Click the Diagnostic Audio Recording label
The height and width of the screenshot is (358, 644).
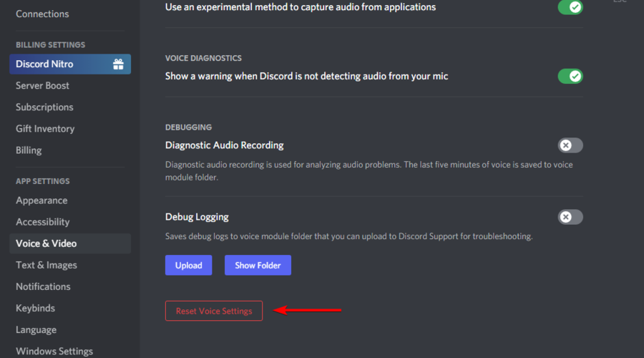click(x=224, y=145)
